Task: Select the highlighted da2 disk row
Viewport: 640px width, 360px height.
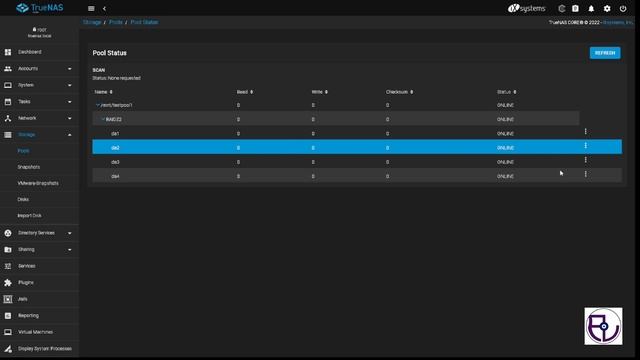Action: point(357,147)
